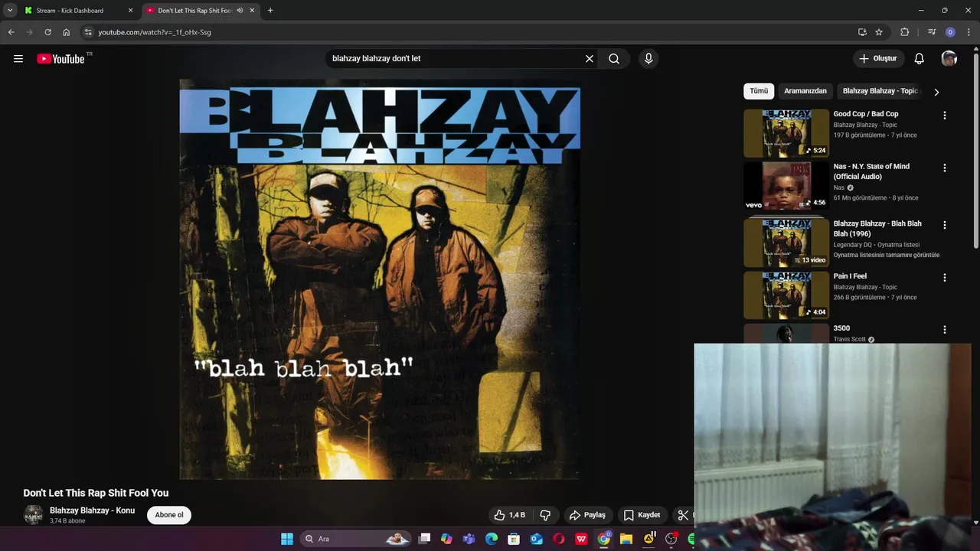This screenshot has width=980, height=551.
Task: Click Oynatma listesinin tamamını görüntüle link
Action: (887, 255)
